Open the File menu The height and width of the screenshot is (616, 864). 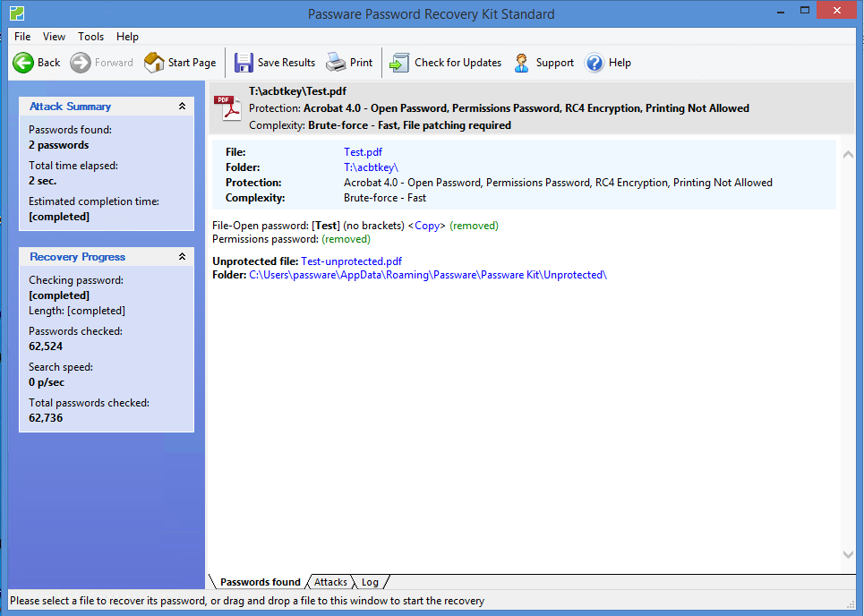pyautogui.click(x=22, y=37)
